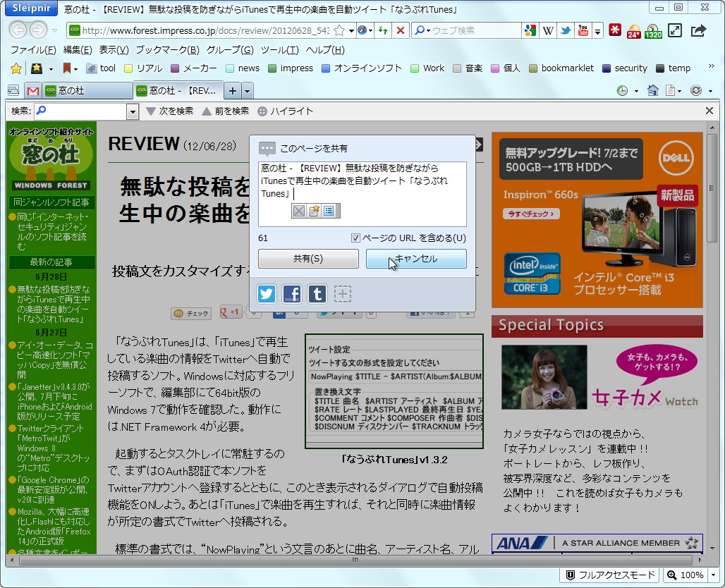Check the weather via the 24° toolbar icon
Viewport: 725px width, 588px height.
click(x=633, y=31)
